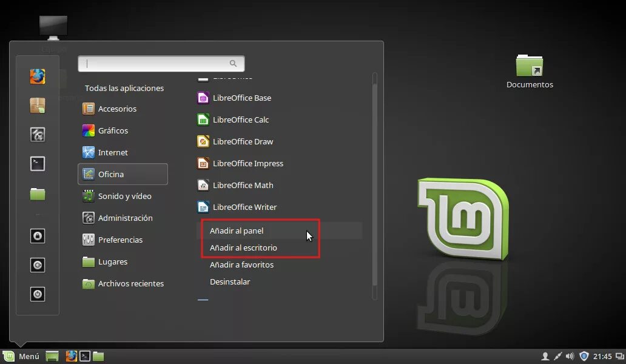This screenshot has width=626, height=364.
Task: Click the LibreOffice Draw icon
Action: [x=203, y=141]
